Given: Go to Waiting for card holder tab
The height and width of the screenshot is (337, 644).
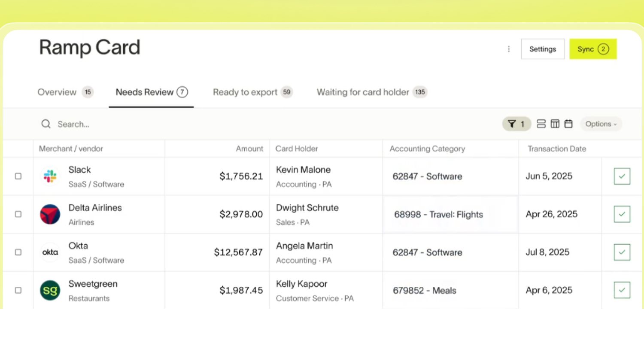Looking at the screenshot, I should pyautogui.click(x=372, y=92).
